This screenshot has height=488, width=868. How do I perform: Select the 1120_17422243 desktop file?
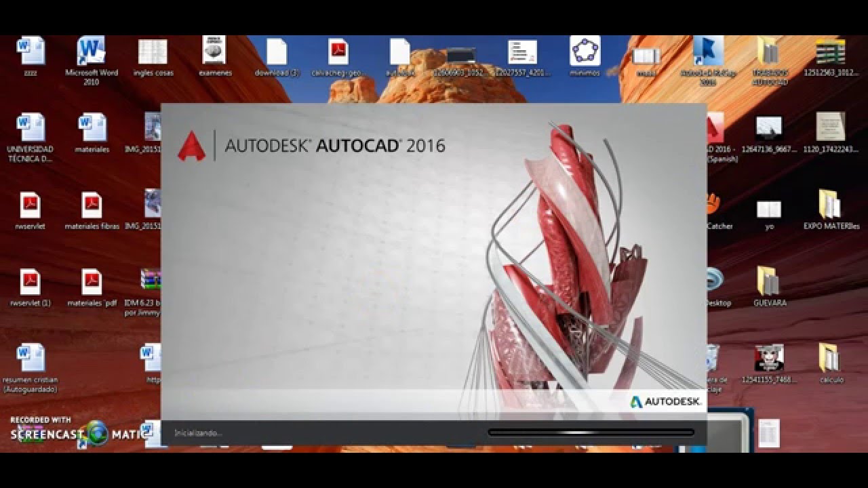830,128
